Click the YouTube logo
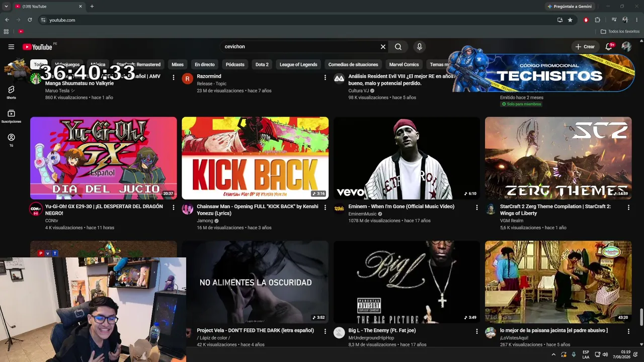 (x=38, y=47)
